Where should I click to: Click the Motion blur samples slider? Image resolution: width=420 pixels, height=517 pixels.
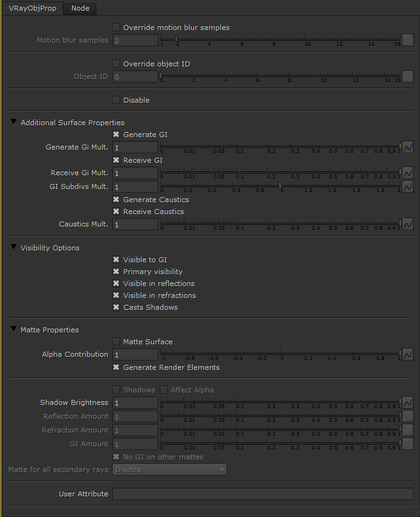[x=280, y=40]
